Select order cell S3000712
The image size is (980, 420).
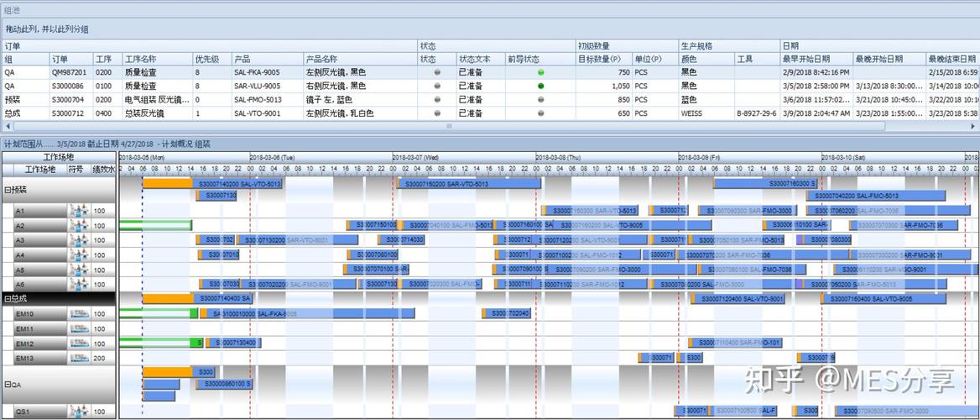pyautogui.click(x=71, y=114)
